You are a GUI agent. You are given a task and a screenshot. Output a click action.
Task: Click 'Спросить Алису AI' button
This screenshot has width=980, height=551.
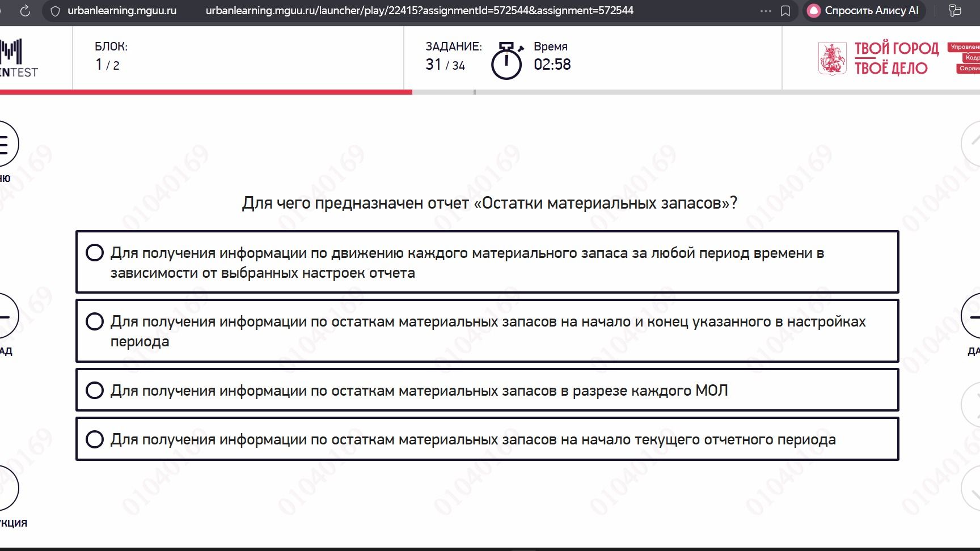pos(864,11)
